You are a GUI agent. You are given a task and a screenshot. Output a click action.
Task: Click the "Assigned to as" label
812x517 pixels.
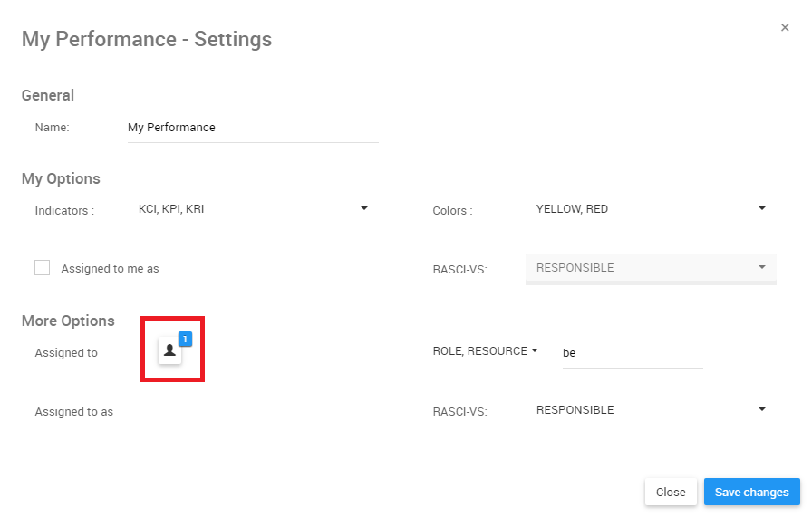tap(74, 412)
